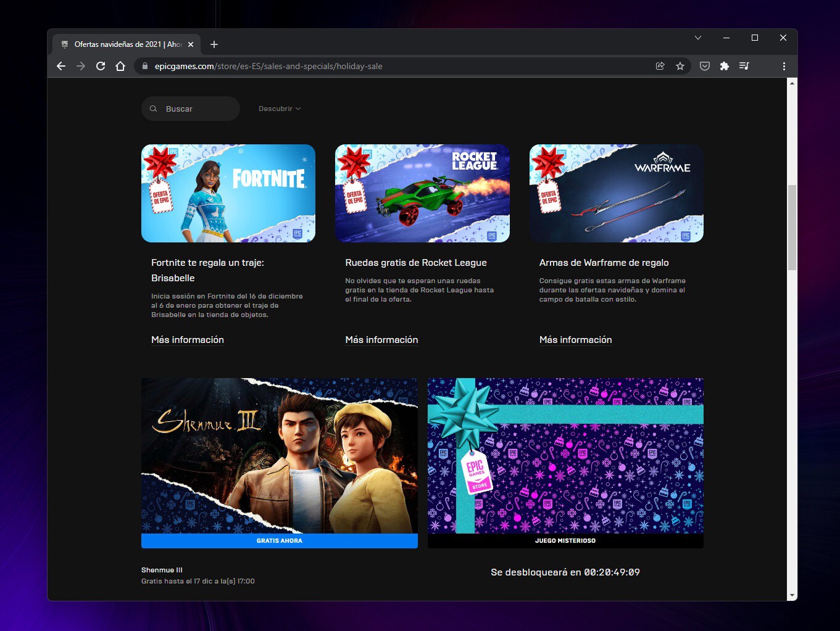Open the mystery game gift artwork

[x=565, y=456]
